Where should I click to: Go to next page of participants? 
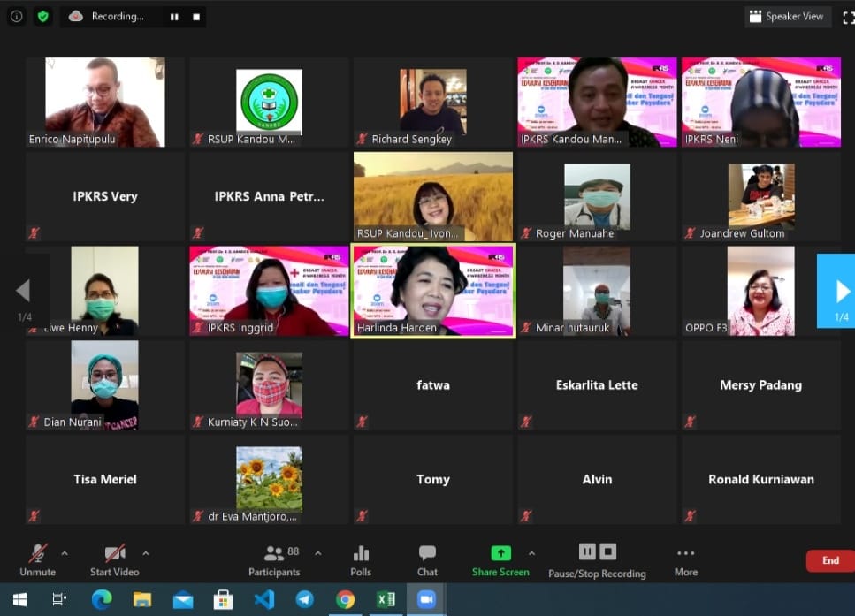tap(841, 291)
